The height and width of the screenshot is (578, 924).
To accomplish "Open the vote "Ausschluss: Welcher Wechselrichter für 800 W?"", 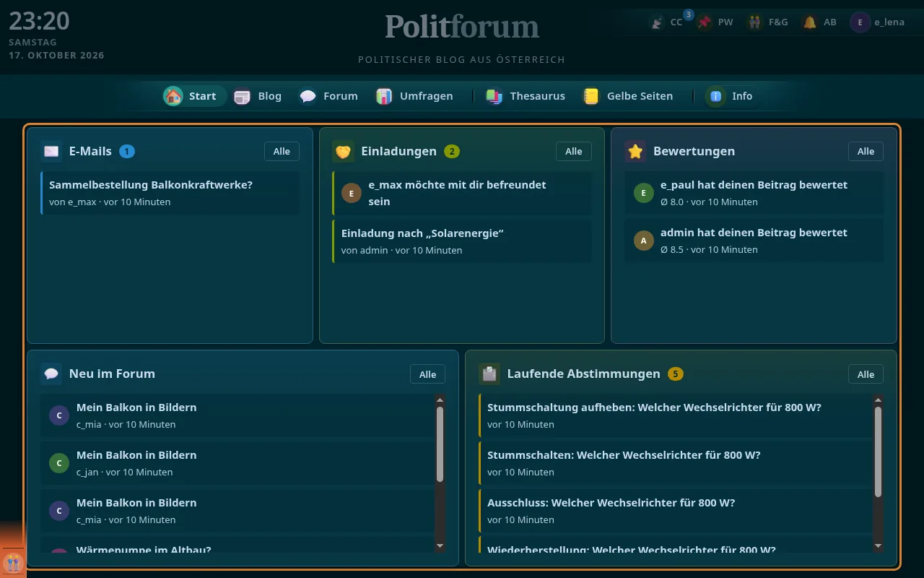I will pos(676,511).
